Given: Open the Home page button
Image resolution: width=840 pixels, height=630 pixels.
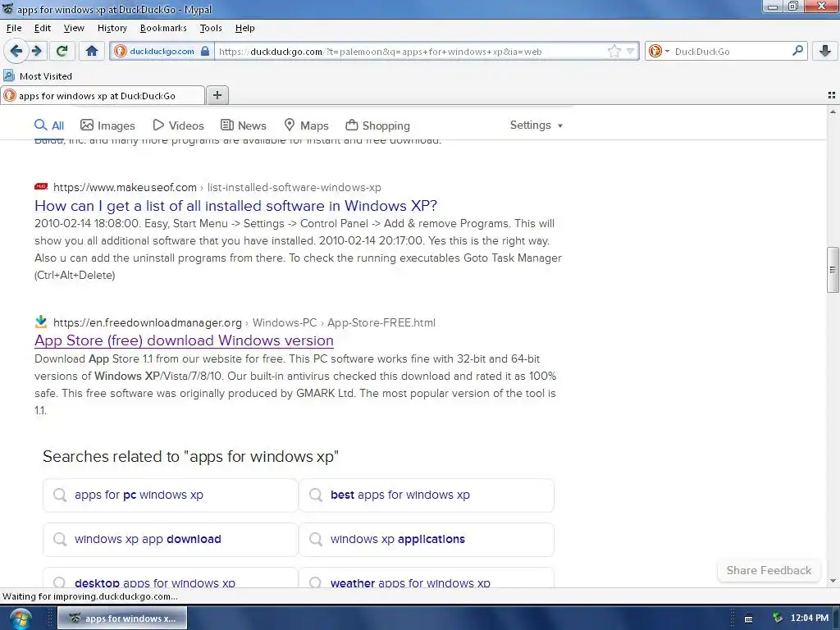Looking at the screenshot, I should click(x=92, y=51).
